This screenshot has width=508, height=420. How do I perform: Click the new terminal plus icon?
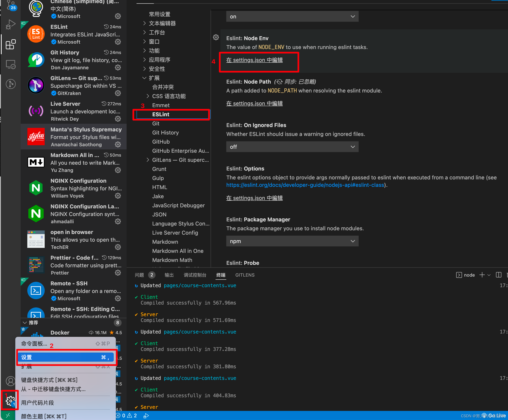[x=482, y=275]
